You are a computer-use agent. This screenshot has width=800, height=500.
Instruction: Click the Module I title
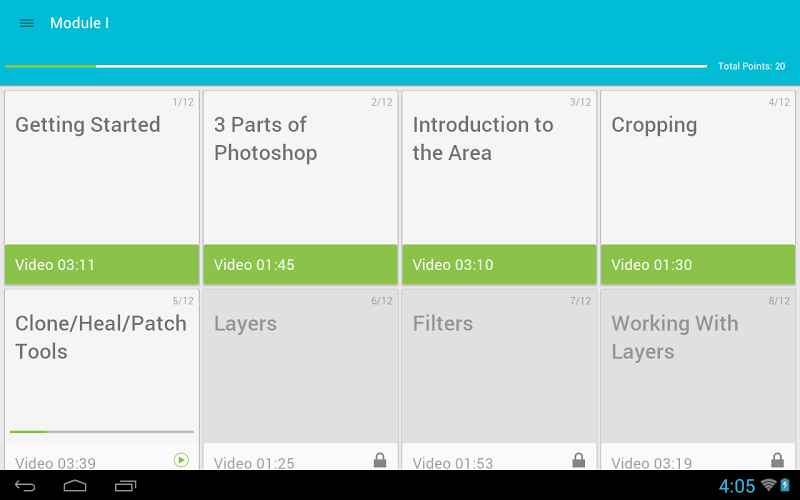(x=80, y=23)
